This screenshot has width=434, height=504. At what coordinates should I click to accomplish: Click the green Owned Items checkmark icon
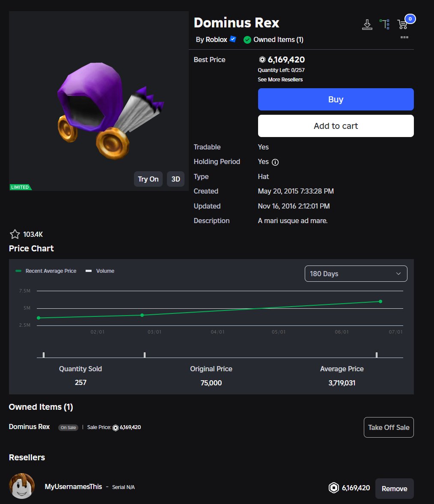click(x=247, y=40)
